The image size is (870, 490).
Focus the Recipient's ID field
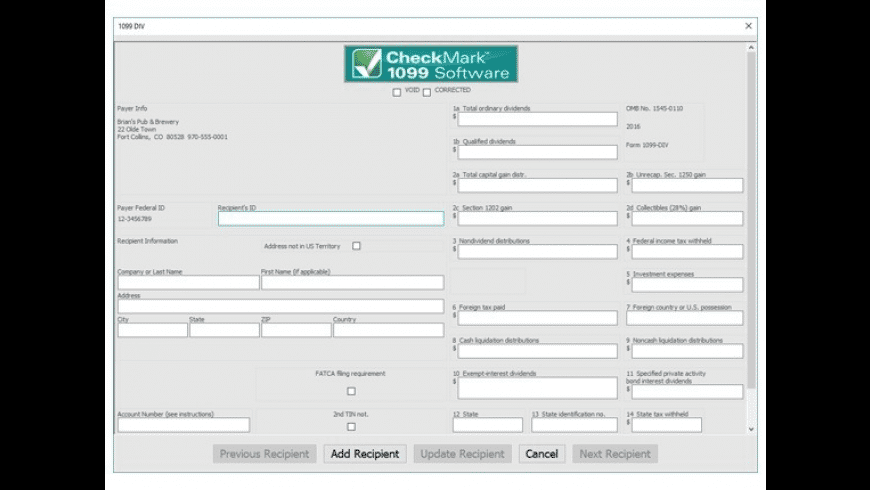[x=331, y=219]
